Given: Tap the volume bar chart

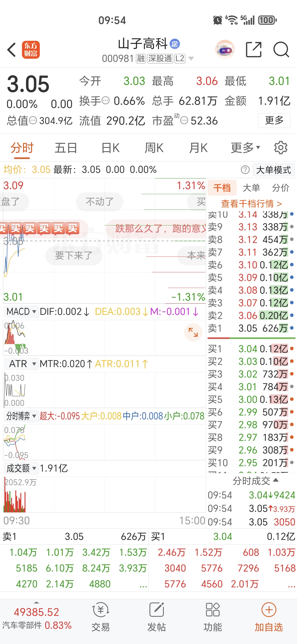Looking at the screenshot, I should pyautogui.click(x=104, y=494).
